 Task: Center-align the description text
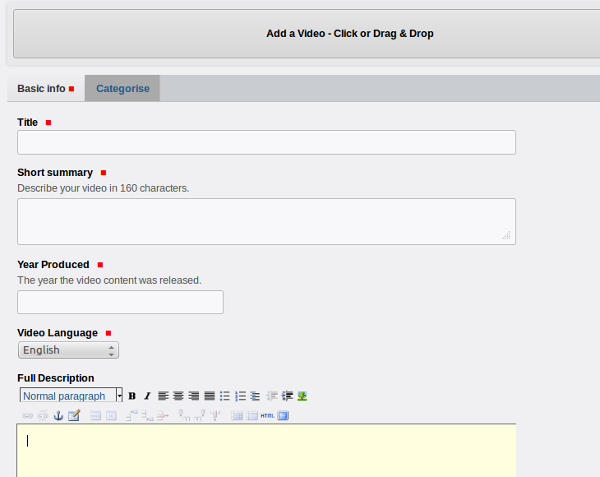pyautogui.click(x=178, y=396)
